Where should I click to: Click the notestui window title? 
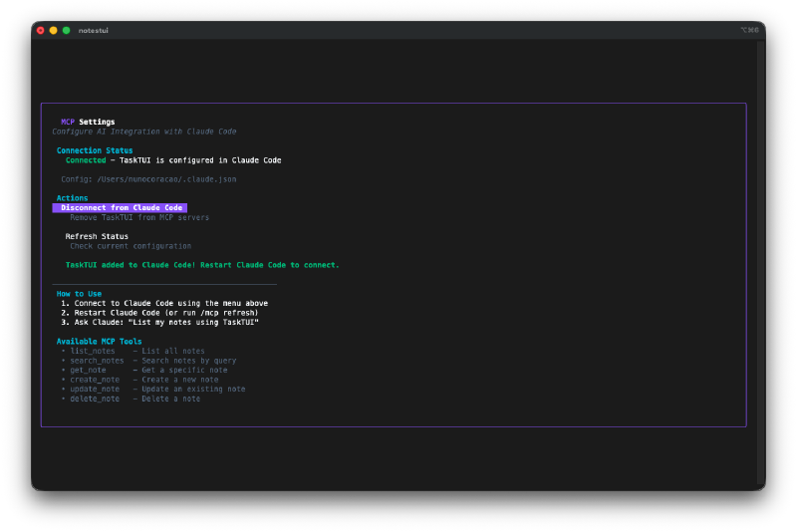(93, 31)
